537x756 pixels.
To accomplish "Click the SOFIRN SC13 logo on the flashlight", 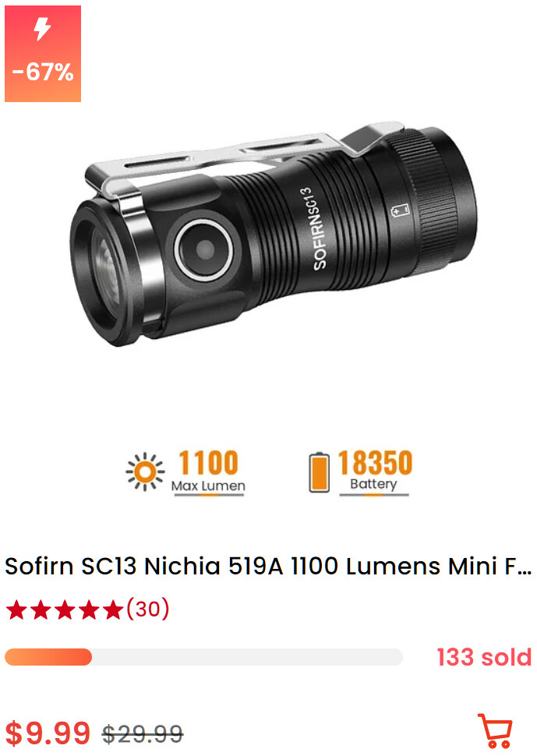I will (x=313, y=228).
